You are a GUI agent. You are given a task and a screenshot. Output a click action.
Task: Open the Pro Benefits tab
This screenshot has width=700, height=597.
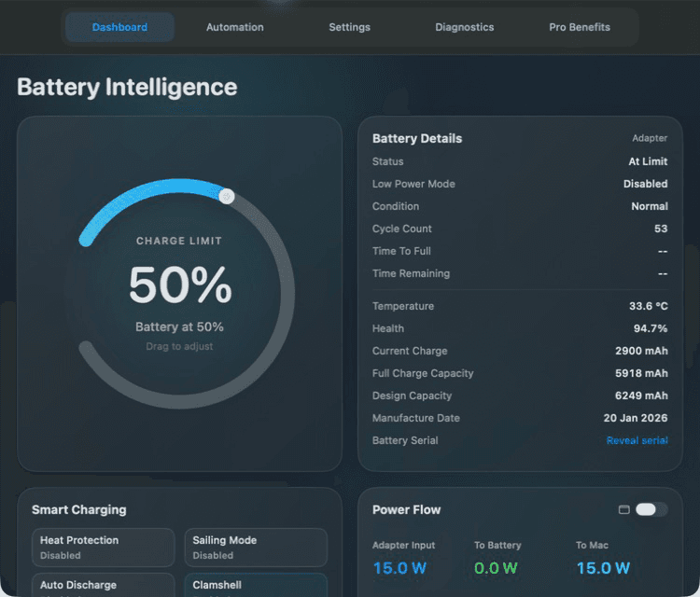click(x=580, y=27)
